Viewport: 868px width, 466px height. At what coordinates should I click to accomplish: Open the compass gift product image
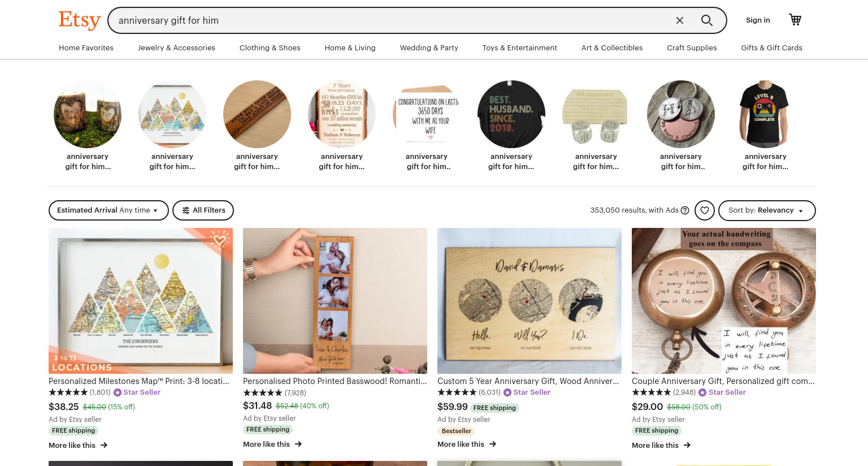pyautogui.click(x=724, y=301)
